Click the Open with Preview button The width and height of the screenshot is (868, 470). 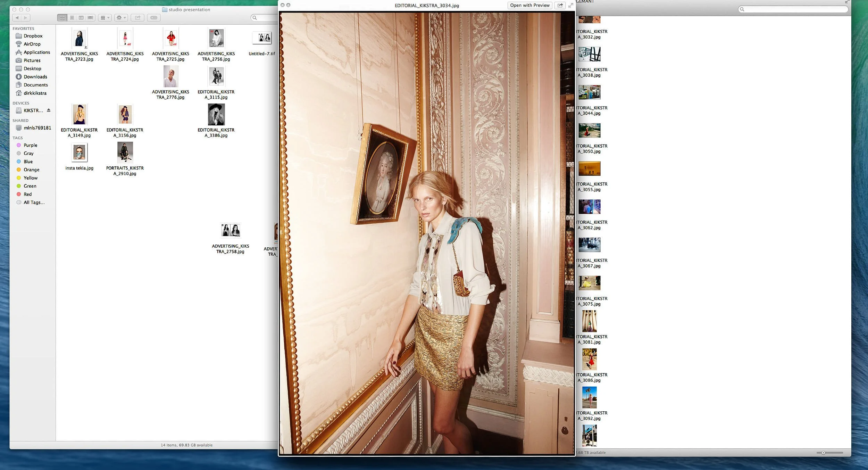(529, 5)
